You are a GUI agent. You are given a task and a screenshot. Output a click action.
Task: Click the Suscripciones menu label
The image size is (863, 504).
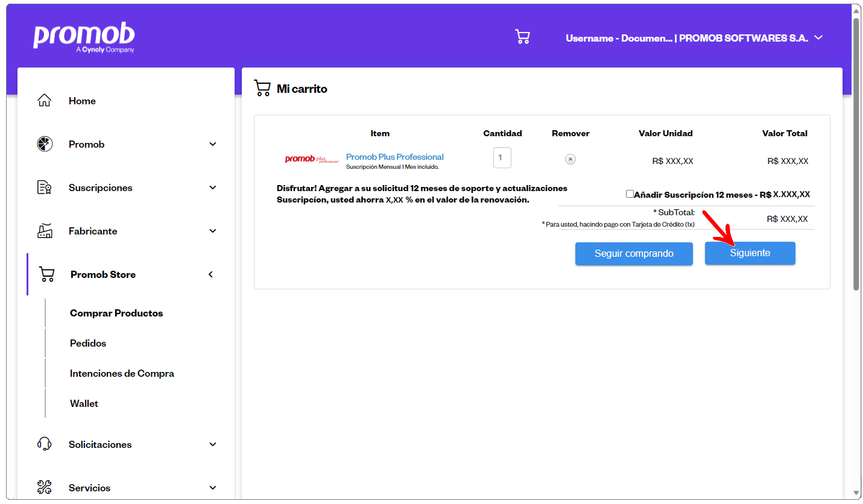[101, 187]
